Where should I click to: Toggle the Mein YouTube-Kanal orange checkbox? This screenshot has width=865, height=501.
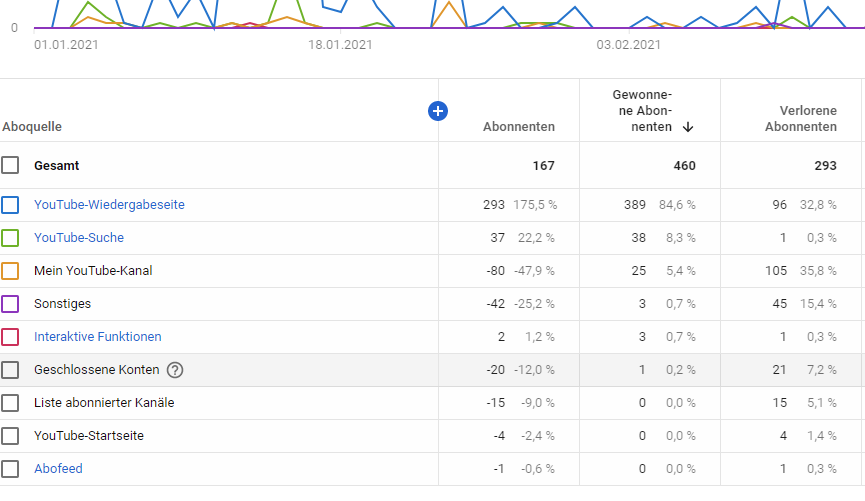[10, 271]
